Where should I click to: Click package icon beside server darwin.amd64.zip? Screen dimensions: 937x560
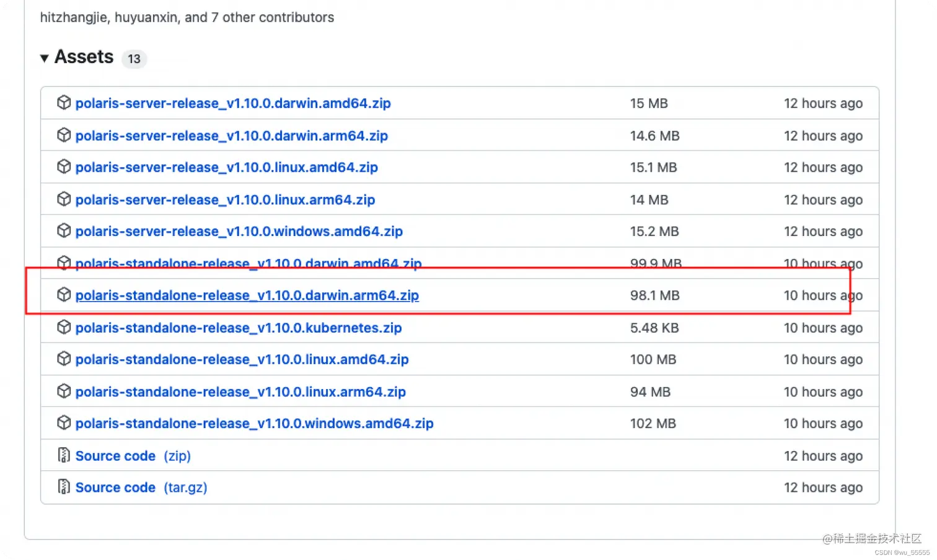tap(64, 103)
